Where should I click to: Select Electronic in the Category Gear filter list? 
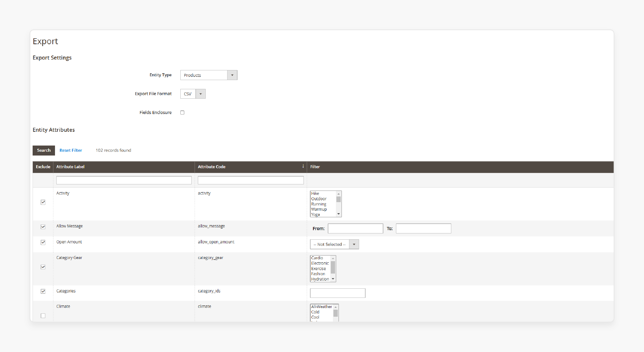tap(319, 263)
